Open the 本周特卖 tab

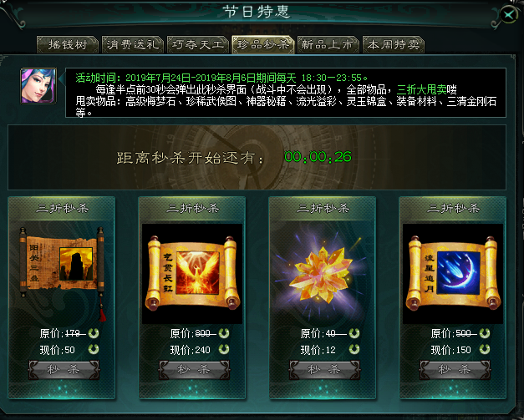[x=394, y=45]
